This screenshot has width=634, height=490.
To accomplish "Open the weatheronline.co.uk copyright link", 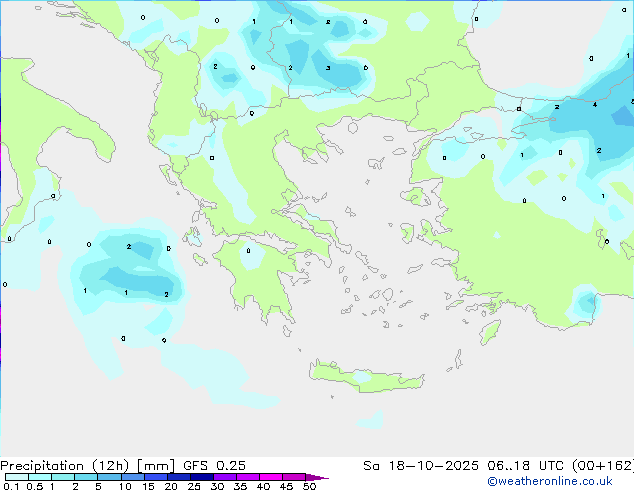I will click(x=549, y=481).
